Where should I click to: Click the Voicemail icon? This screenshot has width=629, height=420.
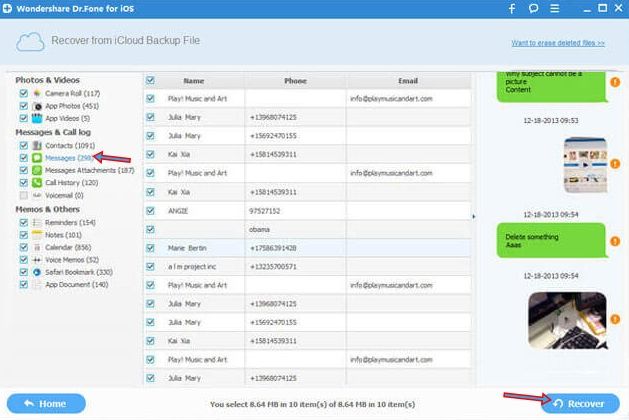pos(37,195)
